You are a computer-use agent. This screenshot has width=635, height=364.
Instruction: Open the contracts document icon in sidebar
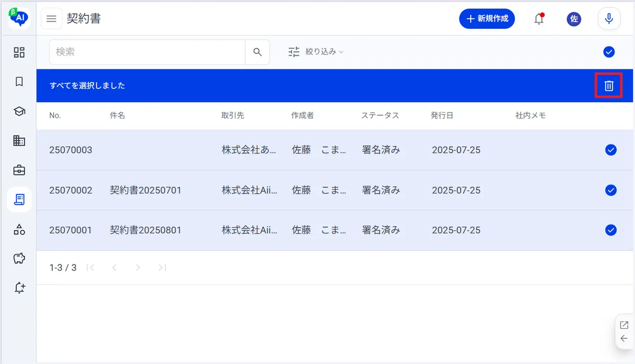[19, 199]
